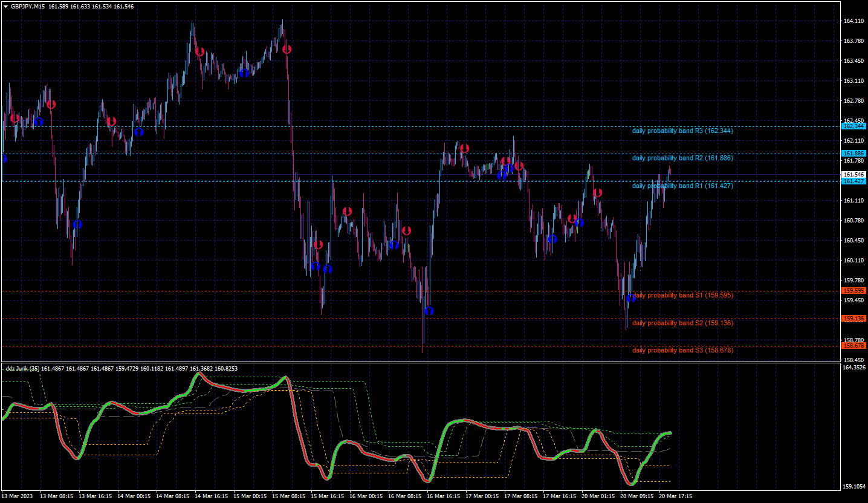Click the half-hidden blue marker at the chart's left edge
This screenshot has width=868, height=503.
[3, 158]
